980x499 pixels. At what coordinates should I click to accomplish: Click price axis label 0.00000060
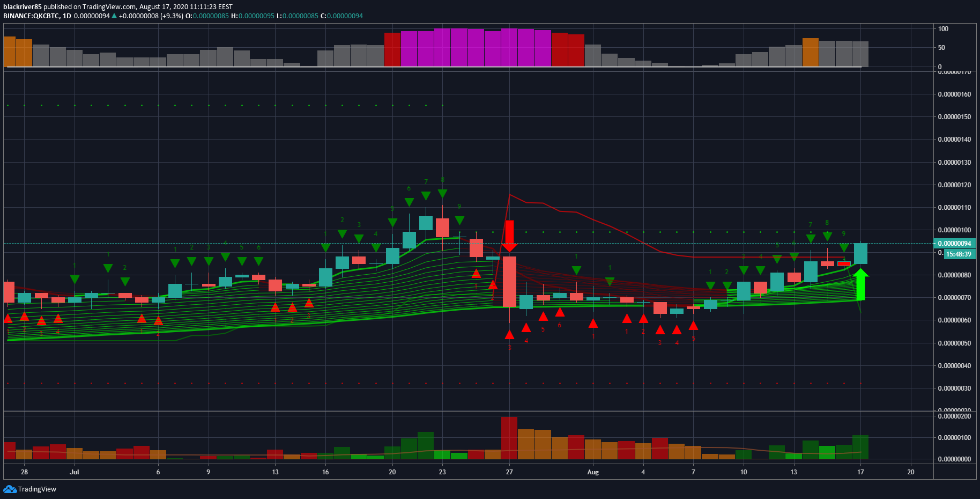pyautogui.click(x=954, y=320)
